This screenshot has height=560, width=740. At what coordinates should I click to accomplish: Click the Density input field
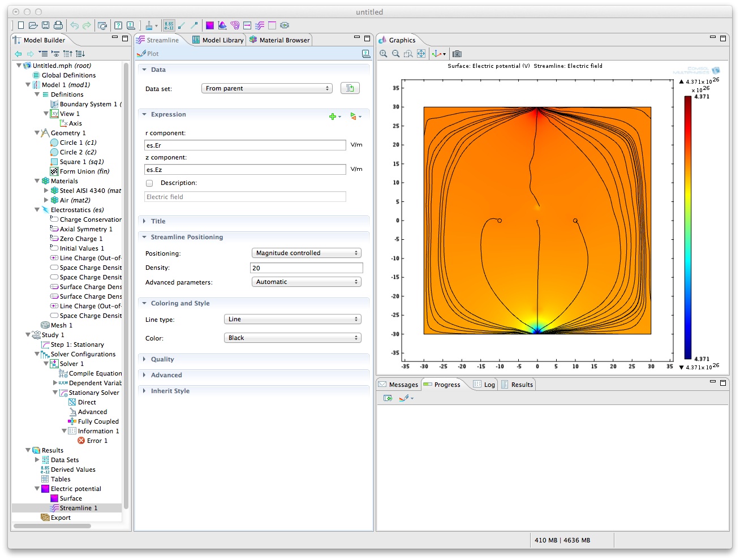pos(306,268)
